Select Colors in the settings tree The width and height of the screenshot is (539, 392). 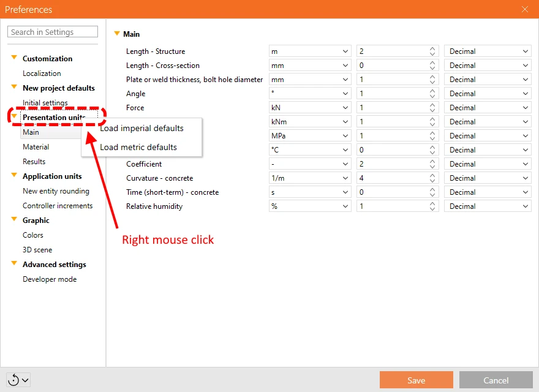[x=33, y=235]
